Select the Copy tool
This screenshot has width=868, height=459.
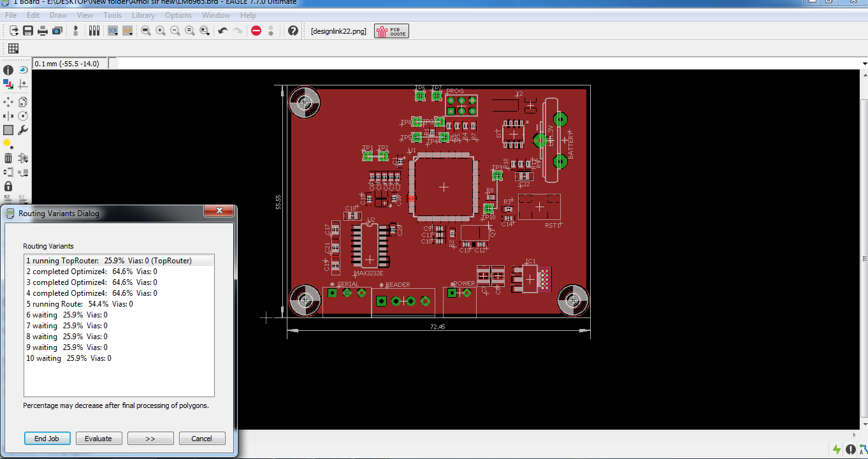(x=23, y=102)
